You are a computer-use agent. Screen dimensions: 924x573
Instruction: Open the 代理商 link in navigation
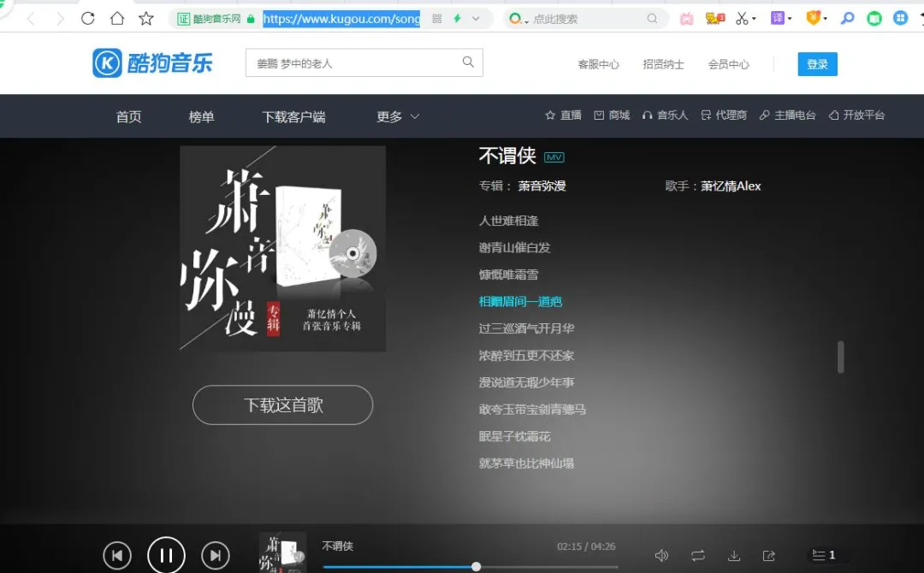point(724,115)
